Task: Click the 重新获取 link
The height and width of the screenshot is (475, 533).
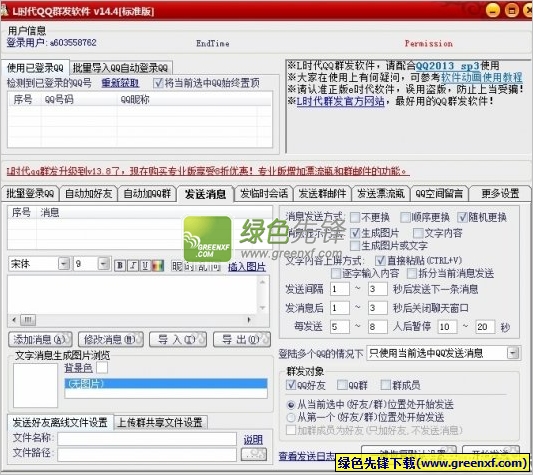Action: point(120,83)
